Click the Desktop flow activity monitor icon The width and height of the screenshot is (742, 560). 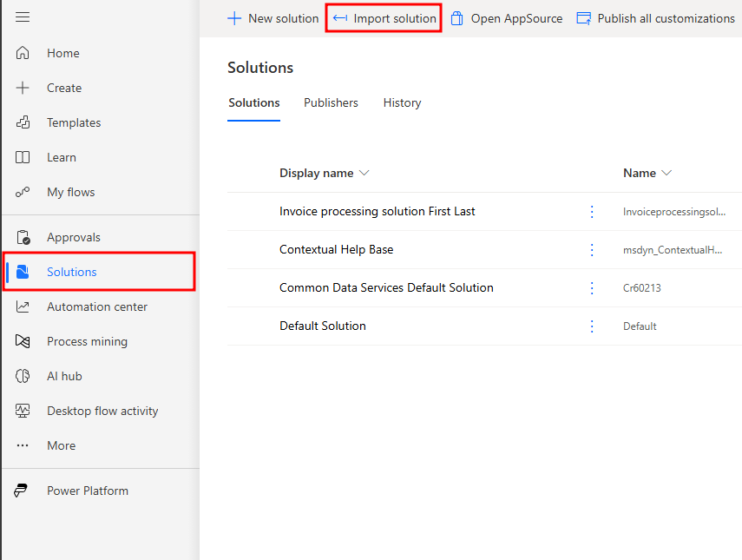23,411
